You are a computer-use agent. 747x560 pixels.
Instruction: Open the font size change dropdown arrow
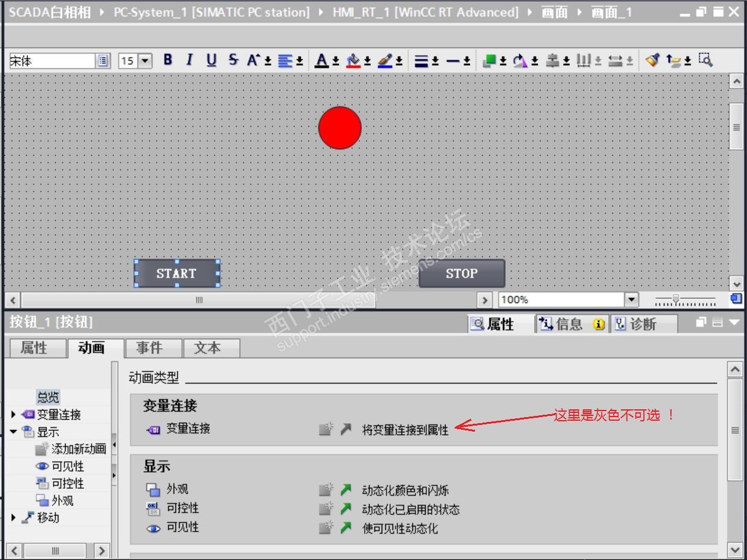pyautogui.click(x=268, y=61)
